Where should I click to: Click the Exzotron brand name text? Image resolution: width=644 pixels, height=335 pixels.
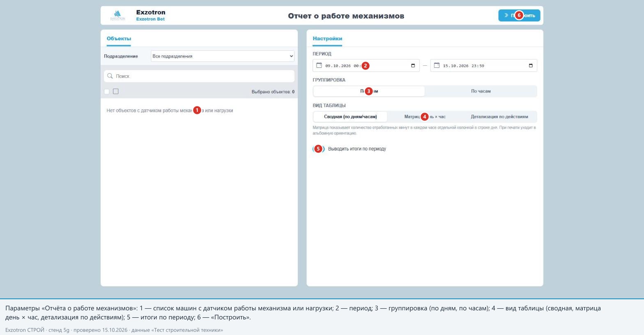point(151,12)
